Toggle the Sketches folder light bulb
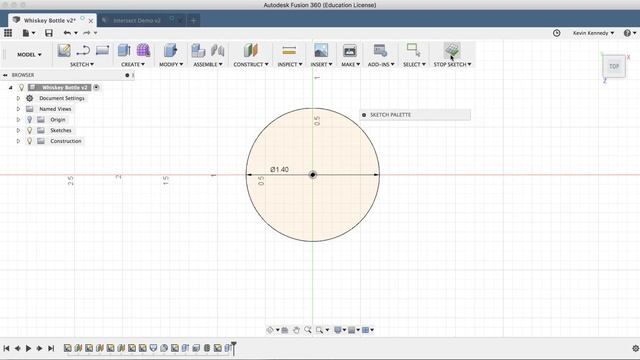This screenshot has width=640, height=360. point(29,130)
